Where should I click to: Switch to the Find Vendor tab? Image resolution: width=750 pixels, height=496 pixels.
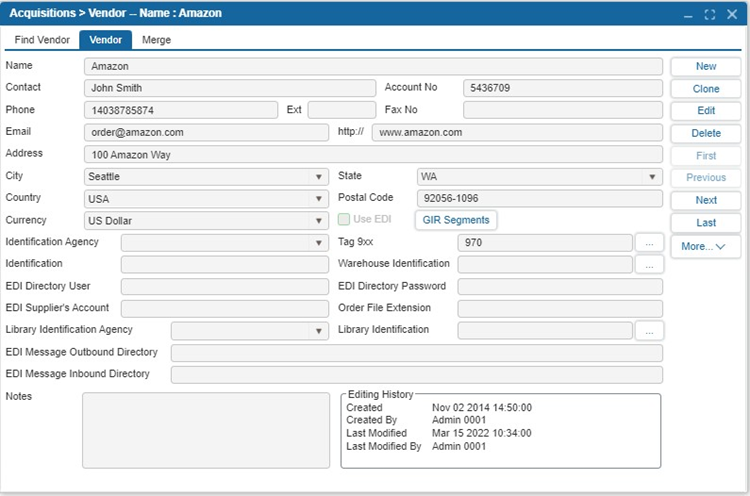coord(42,40)
